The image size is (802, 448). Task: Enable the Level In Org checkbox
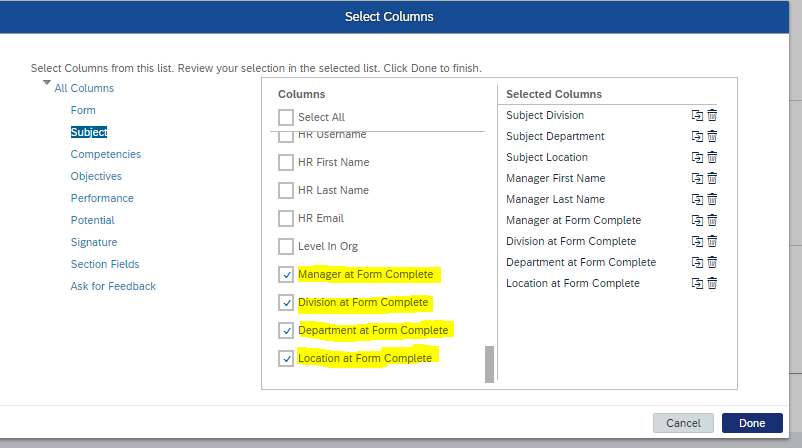point(286,246)
